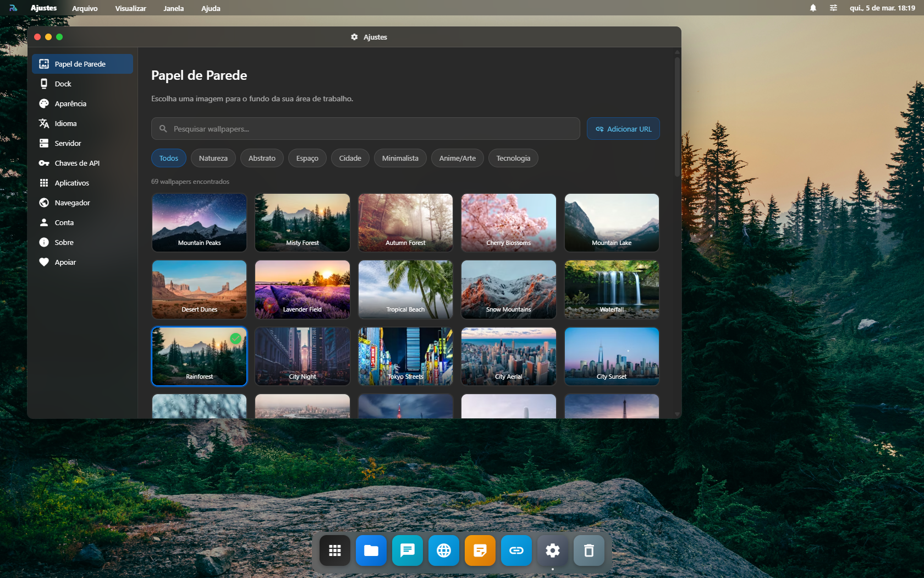
Task: Enable the Minimalista filter chip
Action: coord(400,158)
